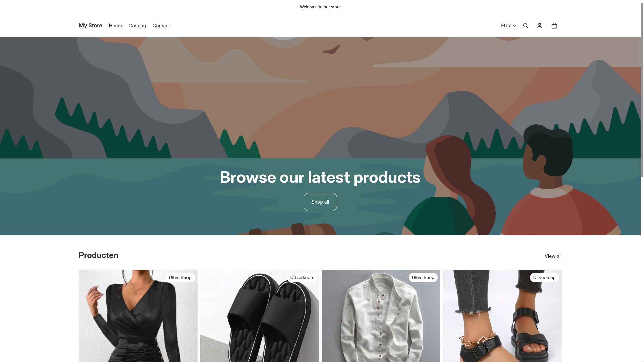
Task: Open the account login icon
Action: coord(540,26)
